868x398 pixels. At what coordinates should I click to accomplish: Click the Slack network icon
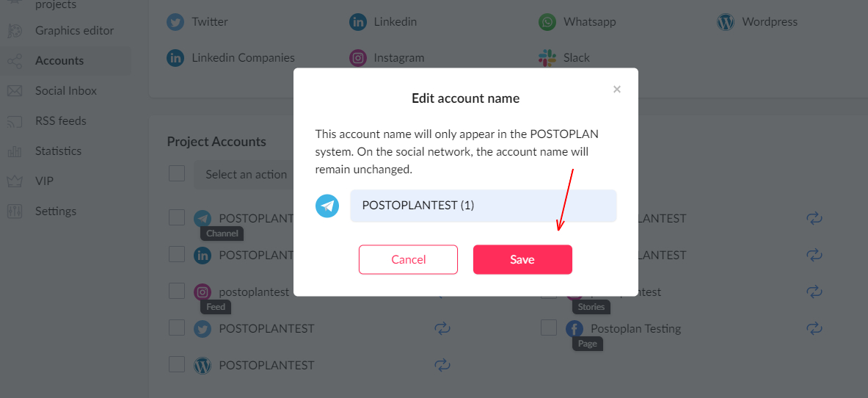pyautogui.click(x=547, y=58)
